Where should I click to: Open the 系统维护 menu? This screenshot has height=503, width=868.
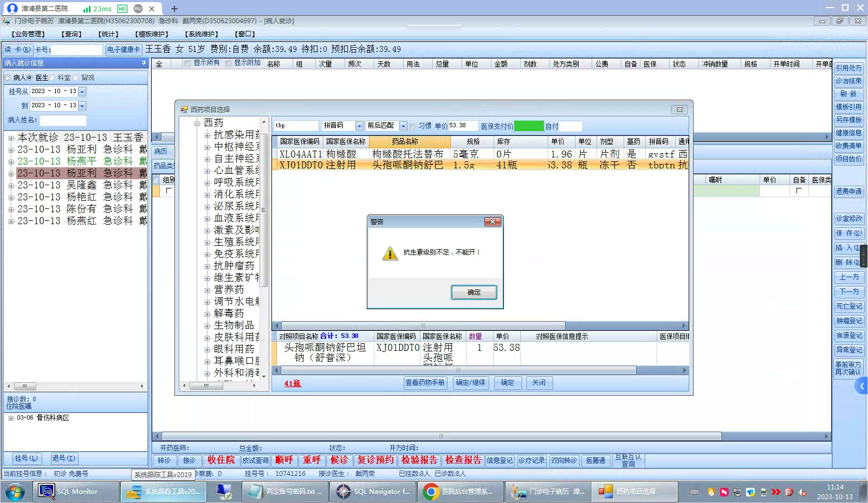pos(202,34)
